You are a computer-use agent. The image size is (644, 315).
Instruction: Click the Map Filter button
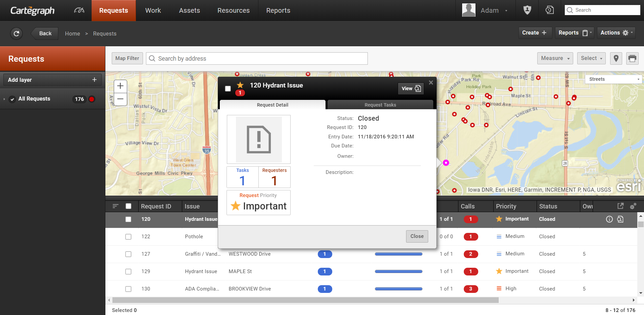tap(127, 58)
